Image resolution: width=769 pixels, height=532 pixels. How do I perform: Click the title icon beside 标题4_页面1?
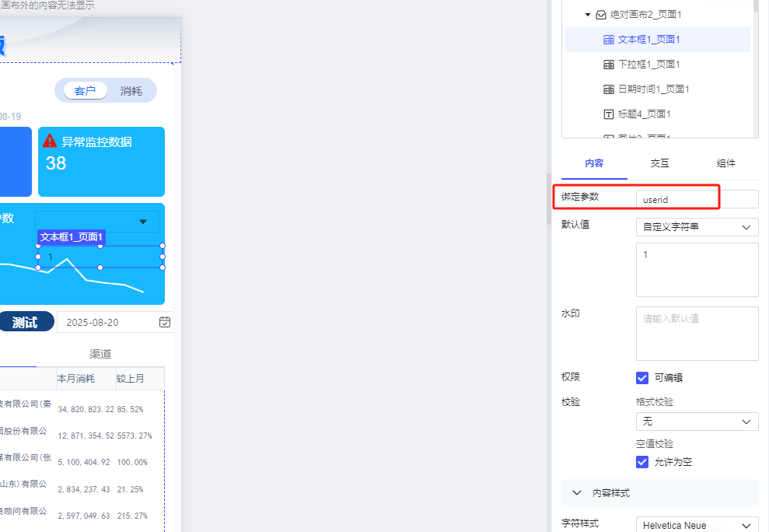point(609,114)
